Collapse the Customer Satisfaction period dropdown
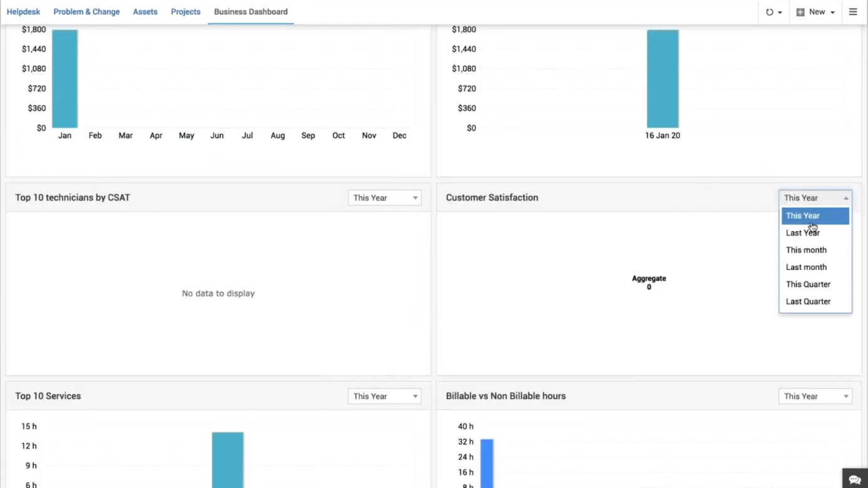This screenshot has height=488, width=868. point(815,198)
